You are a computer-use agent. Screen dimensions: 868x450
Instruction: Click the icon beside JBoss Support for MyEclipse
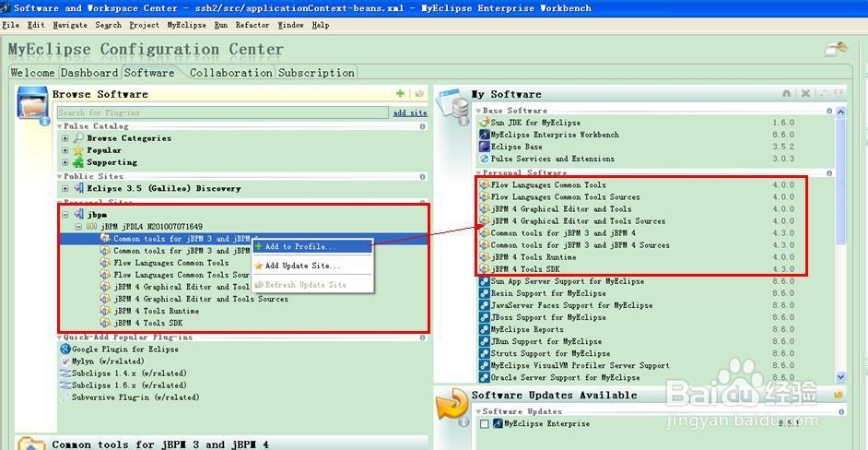tap(485, 317)
